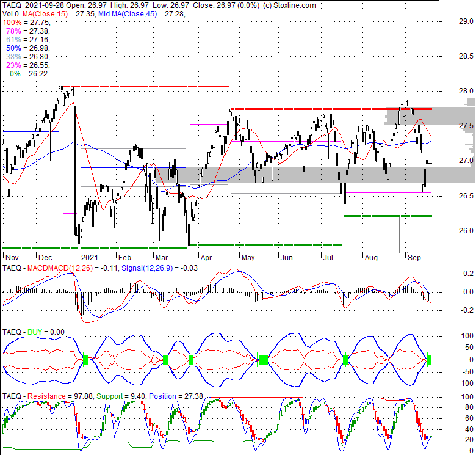Click the 28.5 price axis label

click(466, 56)
